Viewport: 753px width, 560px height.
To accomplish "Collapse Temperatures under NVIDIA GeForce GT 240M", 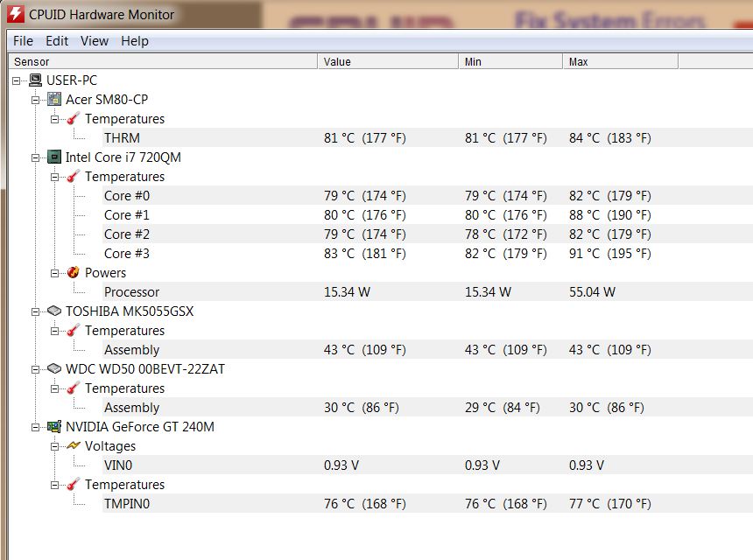I will [55, 485].
